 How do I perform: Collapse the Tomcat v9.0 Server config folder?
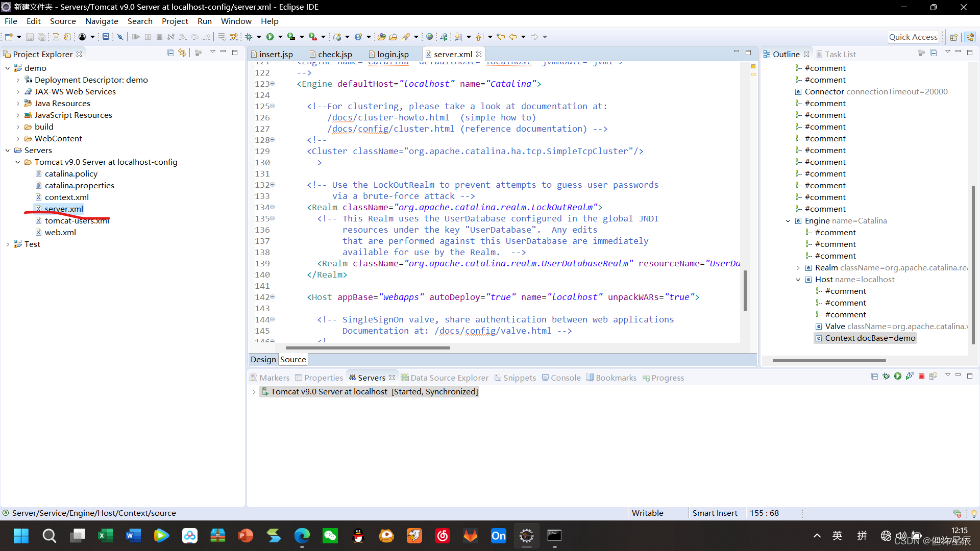coord(18,162)
